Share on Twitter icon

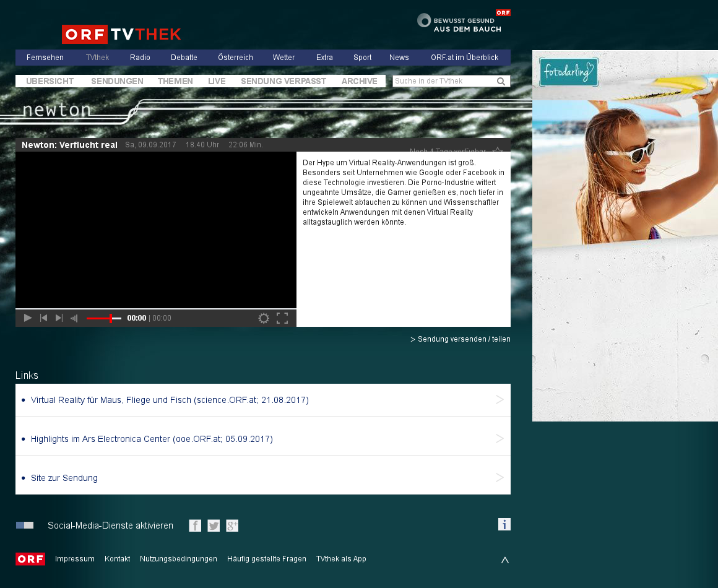pyautogui.click(x=214, y=525)
